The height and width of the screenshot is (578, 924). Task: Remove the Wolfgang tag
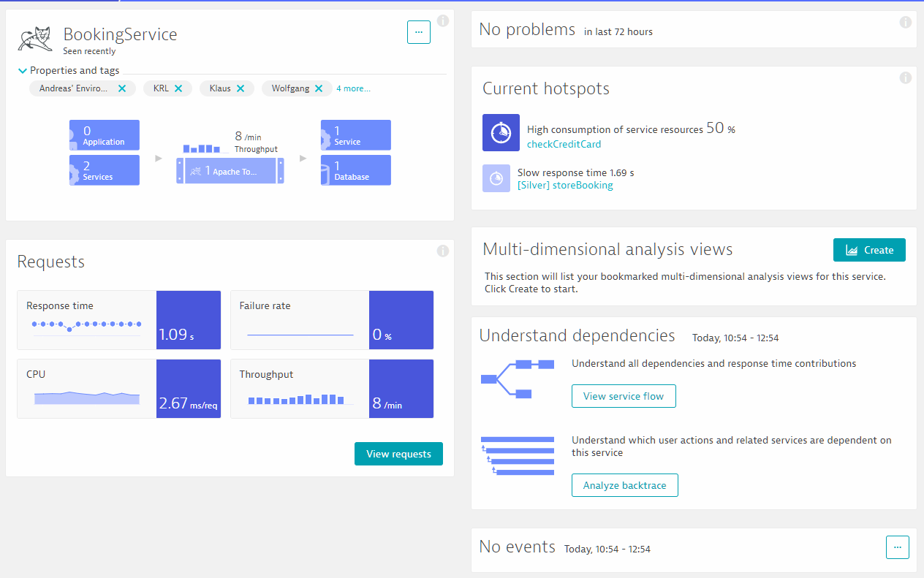(318, 88)
